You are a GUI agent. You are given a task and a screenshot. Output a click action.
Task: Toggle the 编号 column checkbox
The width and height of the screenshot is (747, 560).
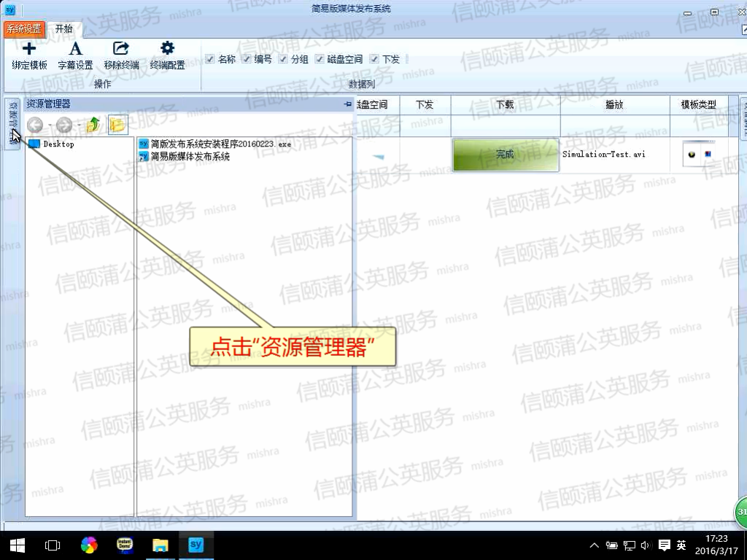247,59
